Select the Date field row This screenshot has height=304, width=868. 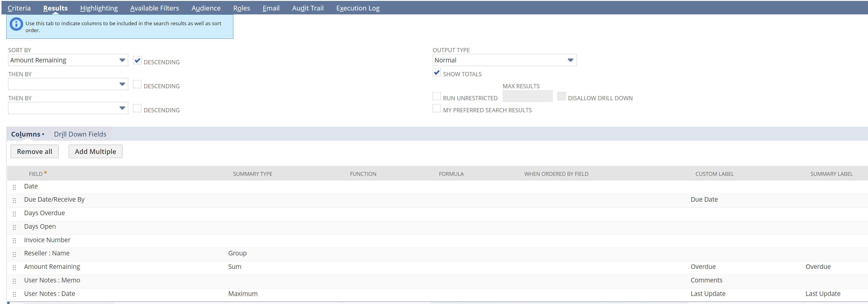point(31,186)
